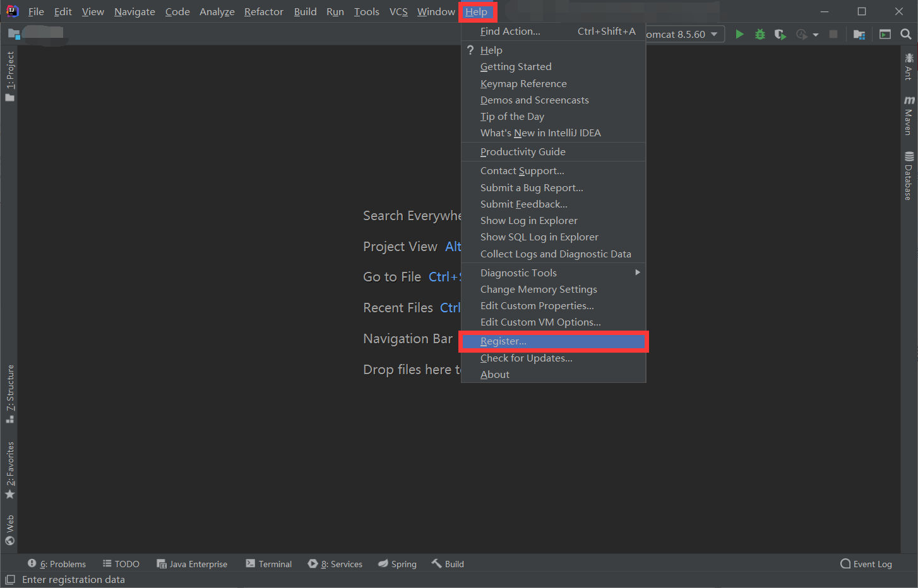Select Getting Started in Help menu
The height and width of the screenshot is (588, 918).
554,67
